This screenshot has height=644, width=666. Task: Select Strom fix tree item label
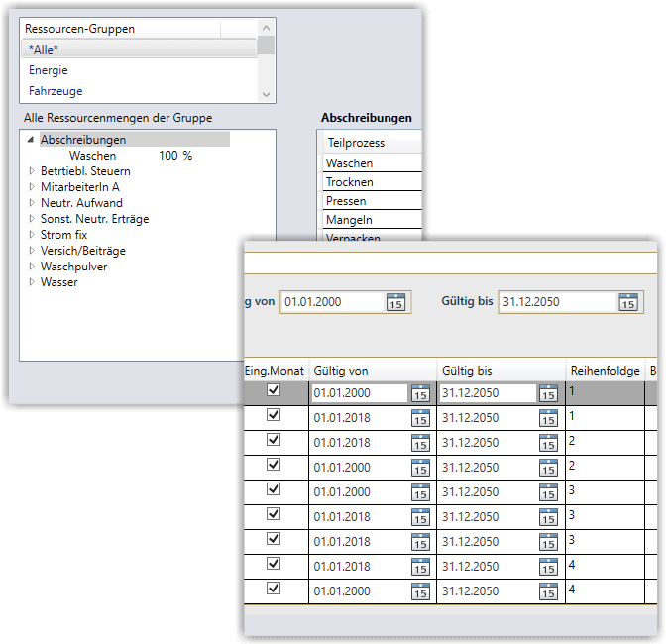pyautogui.click(x=63, y=235)
